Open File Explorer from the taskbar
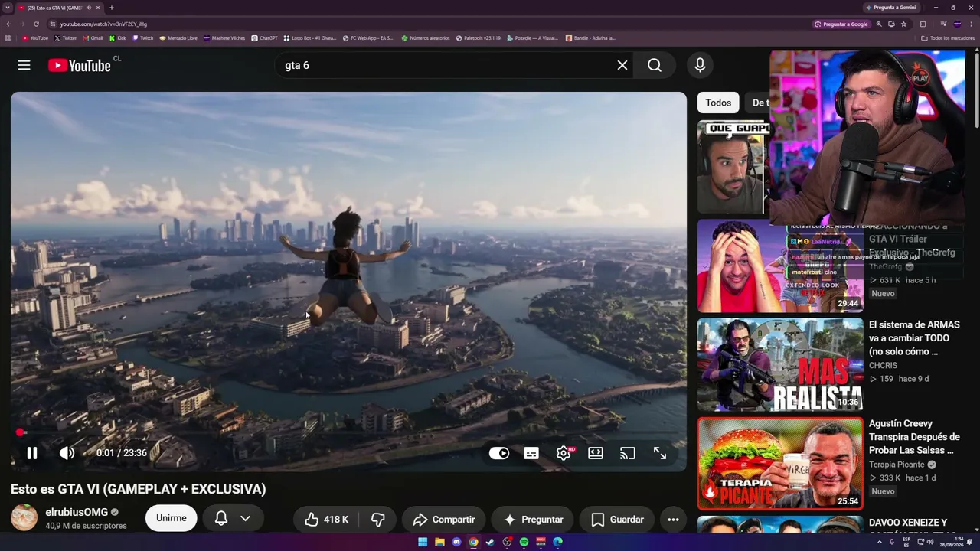980x551 pixels. click(x=439, y=542)
